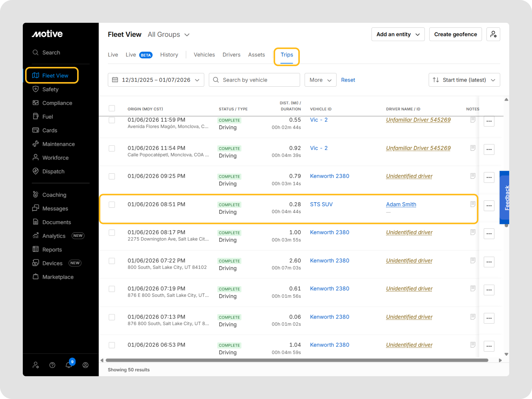
Task: Open notifications bell with 9 badge
Action: click(x=69, y=365)
